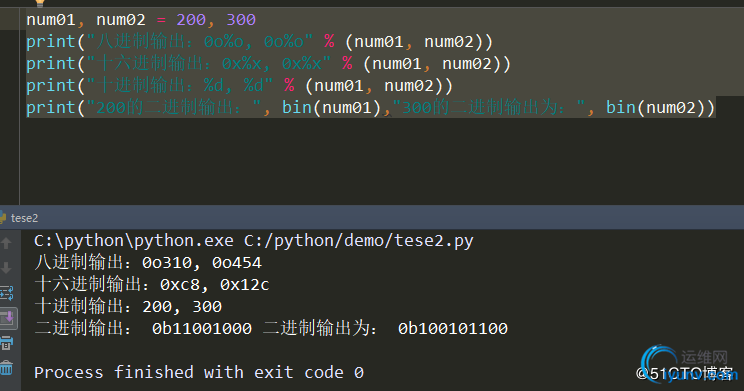744x391 pixels.
Task: Click the intention lightbulb icon above code
Action: click(x=40, y=3)
